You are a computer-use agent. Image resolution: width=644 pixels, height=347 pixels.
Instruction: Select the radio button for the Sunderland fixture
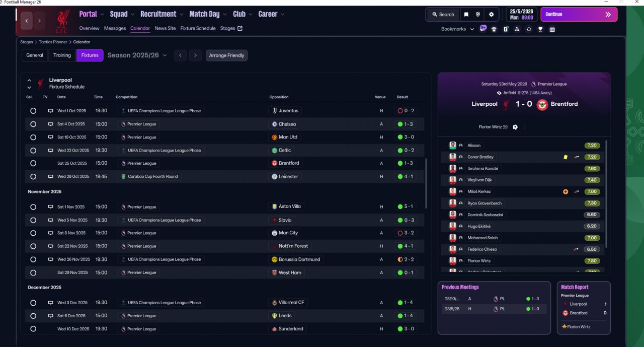point(33,329)
